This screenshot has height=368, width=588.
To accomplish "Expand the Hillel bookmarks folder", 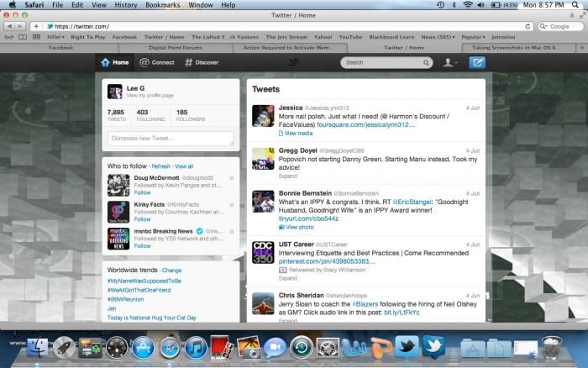I will click(x=56, y=37).
